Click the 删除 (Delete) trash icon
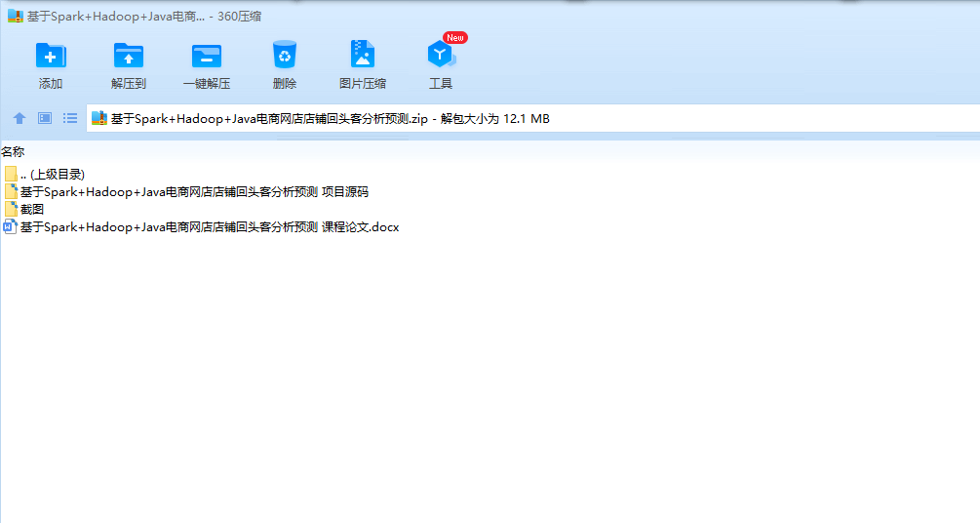This screenshot has height=523, width=980. coord(285,55)
